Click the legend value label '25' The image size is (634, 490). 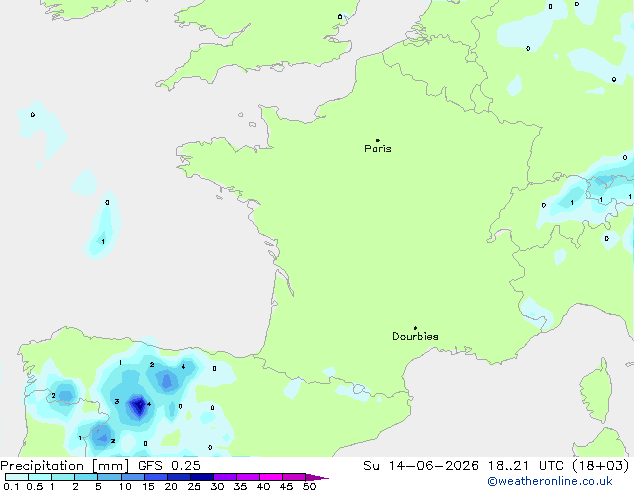click(x=194, y=486)
